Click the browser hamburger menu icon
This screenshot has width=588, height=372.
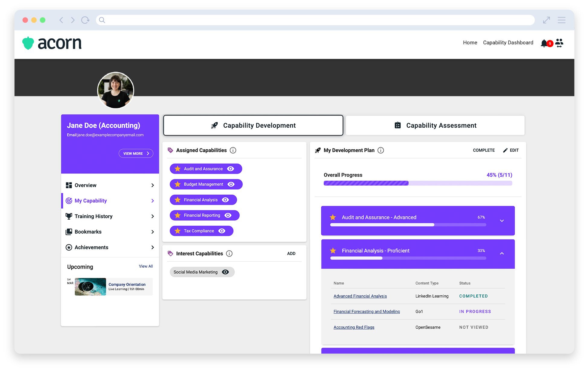click(561, 20)
